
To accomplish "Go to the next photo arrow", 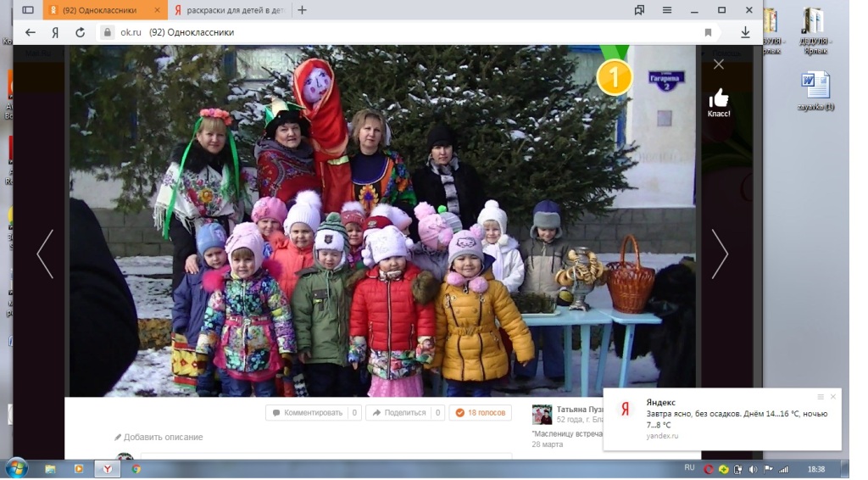I will [720, 254].
